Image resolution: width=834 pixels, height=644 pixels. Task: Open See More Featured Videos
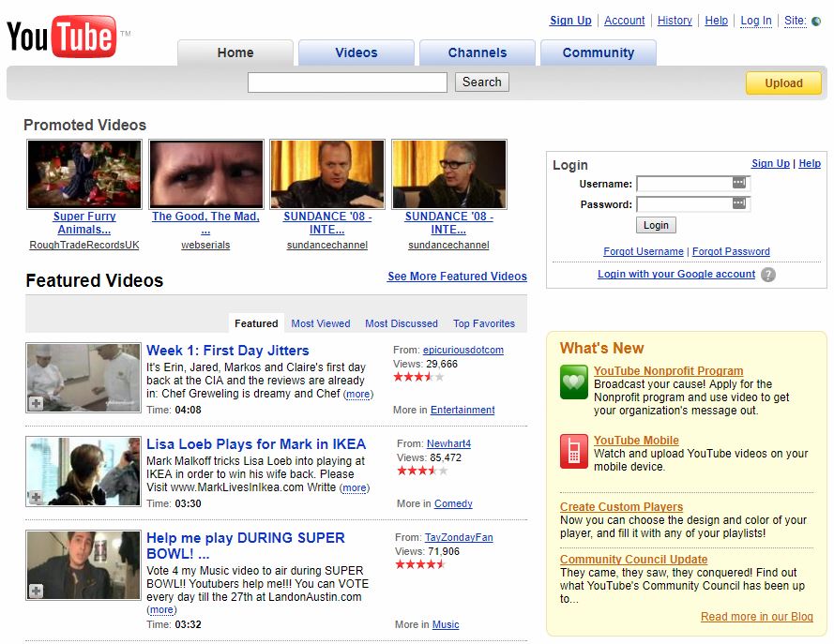pyautogui.click(x=457, y=277)
